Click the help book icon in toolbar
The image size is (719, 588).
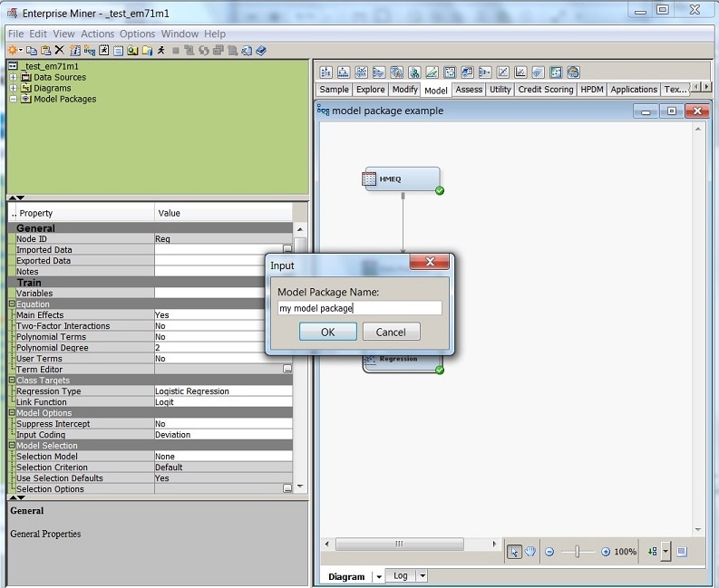[x=261, y=51]
